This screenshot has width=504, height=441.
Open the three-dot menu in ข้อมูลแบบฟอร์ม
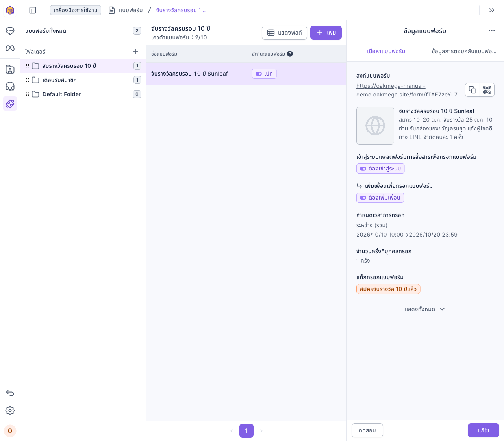492,31
